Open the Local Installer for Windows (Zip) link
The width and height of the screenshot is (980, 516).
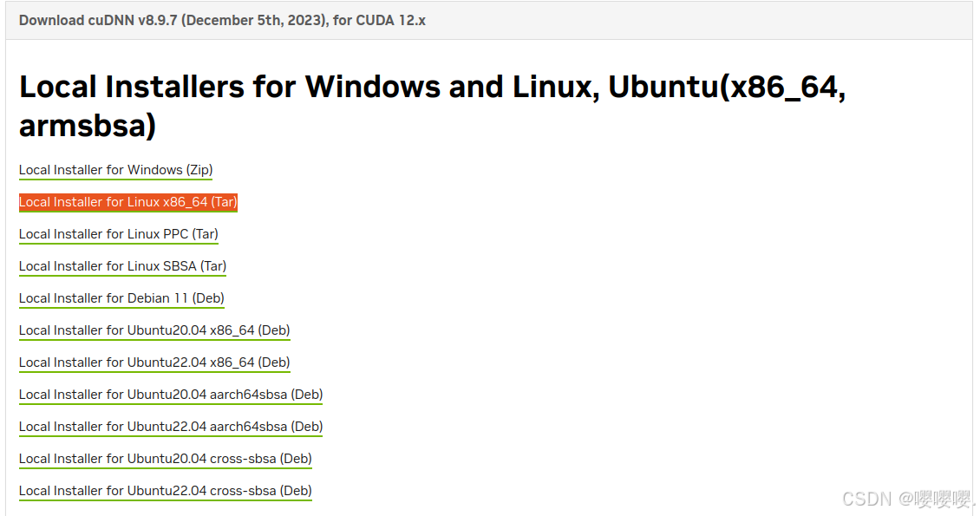point(115,170)
